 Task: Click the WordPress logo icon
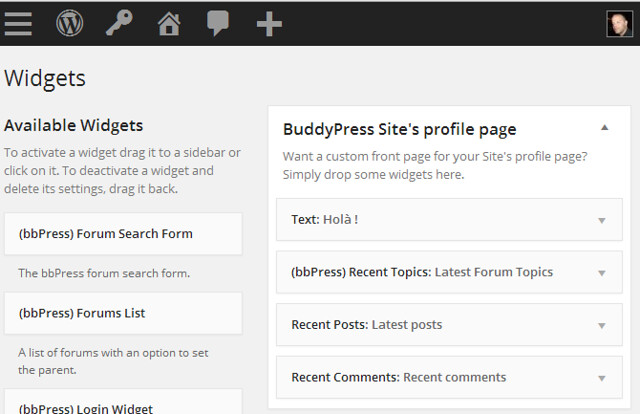point(69,23)
